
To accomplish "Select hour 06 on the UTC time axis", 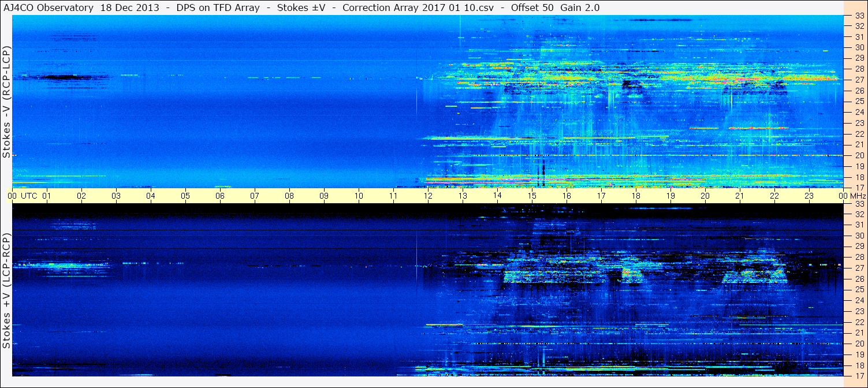I will coord(220,196).
